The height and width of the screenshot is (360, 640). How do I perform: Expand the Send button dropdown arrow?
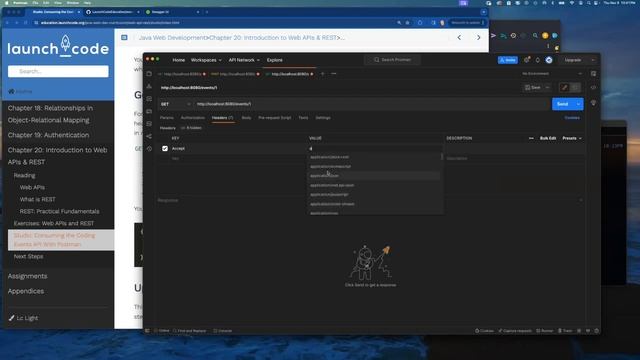(x=579, y=104)
